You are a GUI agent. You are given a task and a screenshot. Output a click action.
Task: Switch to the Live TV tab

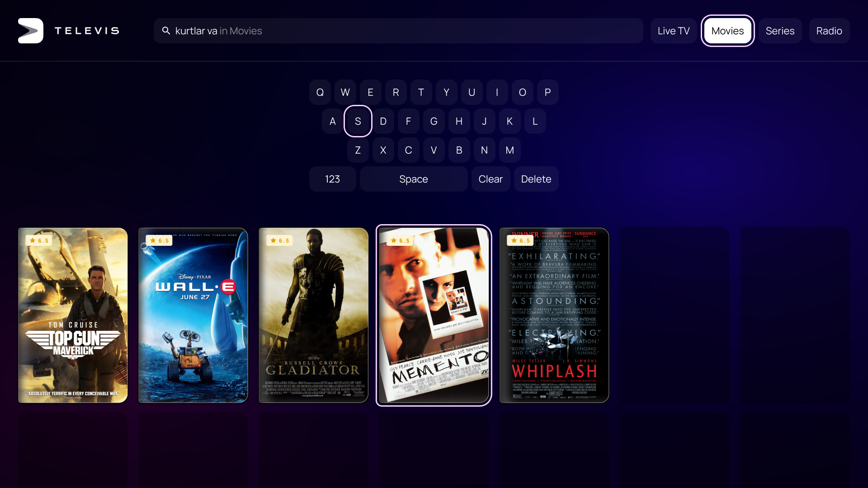coord(673,31)
